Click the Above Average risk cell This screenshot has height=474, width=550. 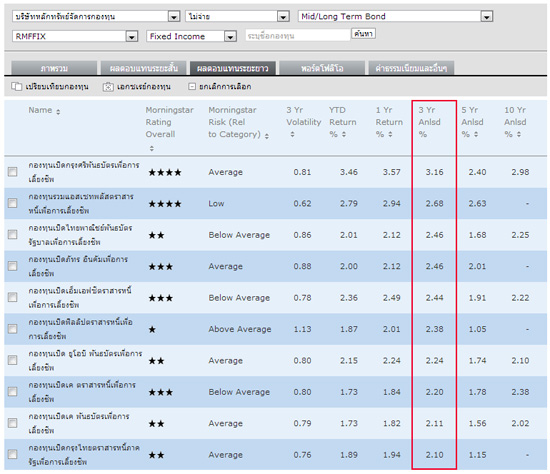point(240,329)
